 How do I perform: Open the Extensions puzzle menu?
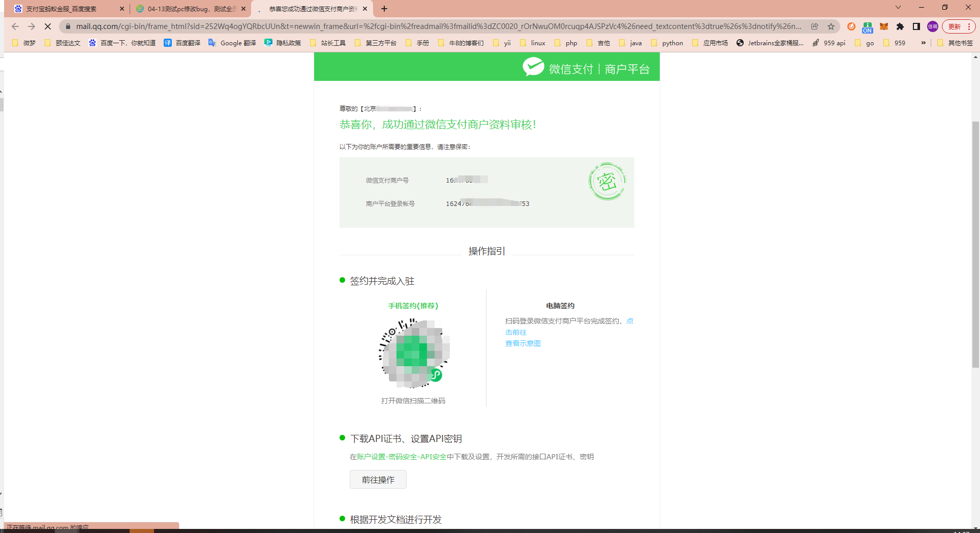(x=900, y=26)
